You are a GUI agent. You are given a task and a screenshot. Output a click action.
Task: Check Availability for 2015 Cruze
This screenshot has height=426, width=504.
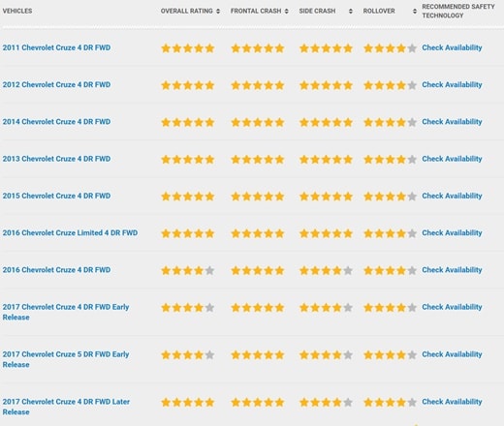click(x=452, y=196)
